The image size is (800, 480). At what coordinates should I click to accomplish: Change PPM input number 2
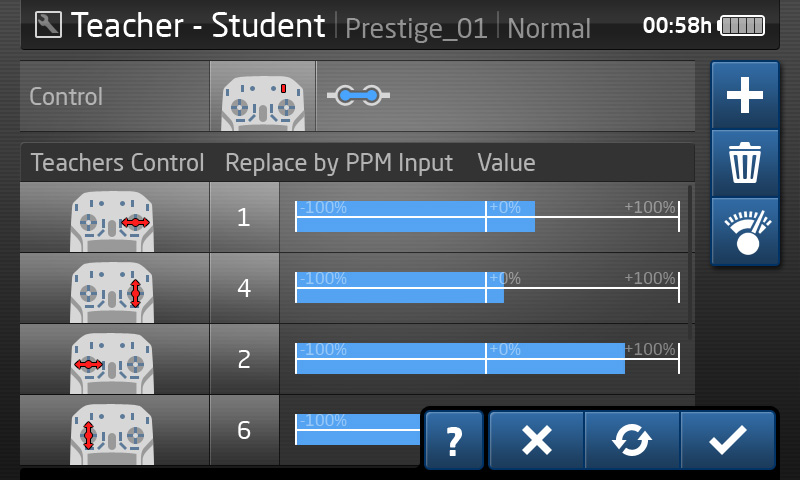point(244,359)
